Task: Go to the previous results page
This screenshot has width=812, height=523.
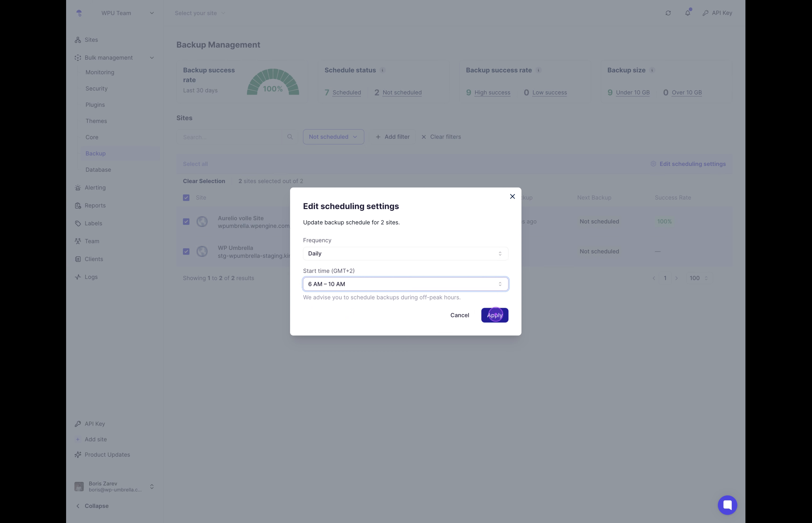Action: (654, 278)
